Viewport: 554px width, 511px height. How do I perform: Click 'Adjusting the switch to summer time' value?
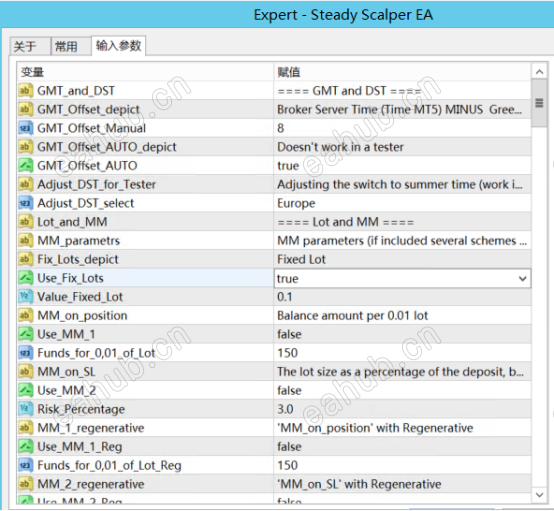click(x=400, y=184)
